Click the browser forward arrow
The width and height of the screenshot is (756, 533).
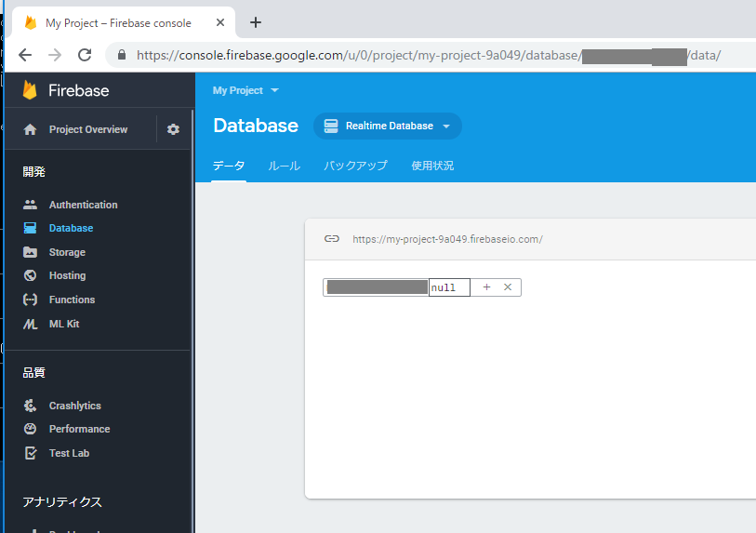55,55
